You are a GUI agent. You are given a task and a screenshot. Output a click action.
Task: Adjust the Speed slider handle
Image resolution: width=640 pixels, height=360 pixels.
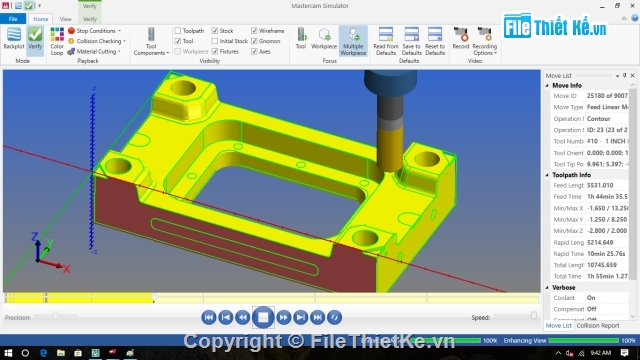(x=533, y=315)
